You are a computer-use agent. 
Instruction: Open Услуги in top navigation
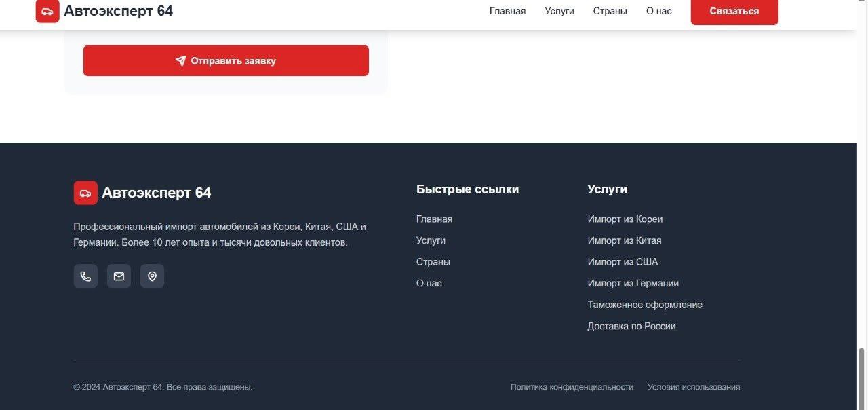click(x=559, y=11)
